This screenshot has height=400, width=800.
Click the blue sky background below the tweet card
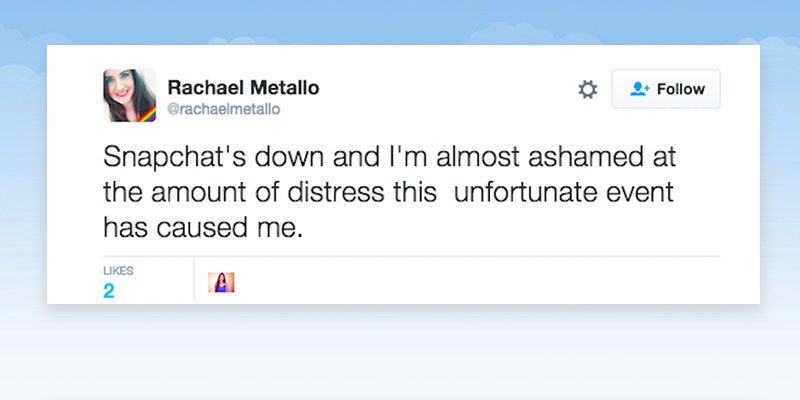pyautogui.click(x=400, y=350)
